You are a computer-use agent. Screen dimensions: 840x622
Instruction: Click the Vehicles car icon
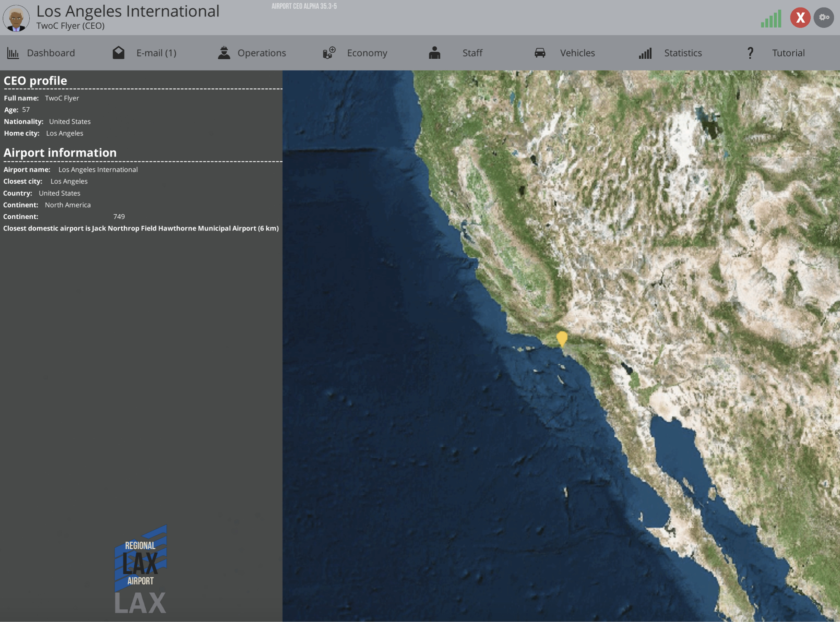point(540,53)
